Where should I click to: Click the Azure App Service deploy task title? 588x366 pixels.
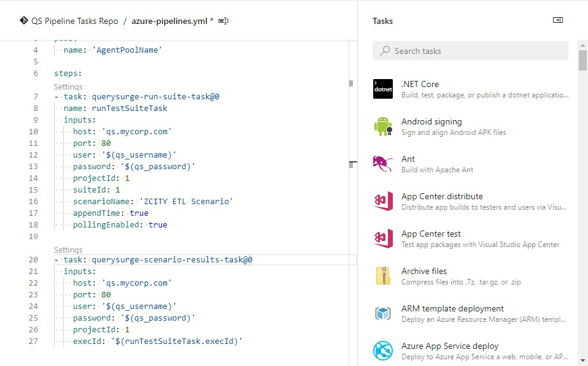point(450,346)
